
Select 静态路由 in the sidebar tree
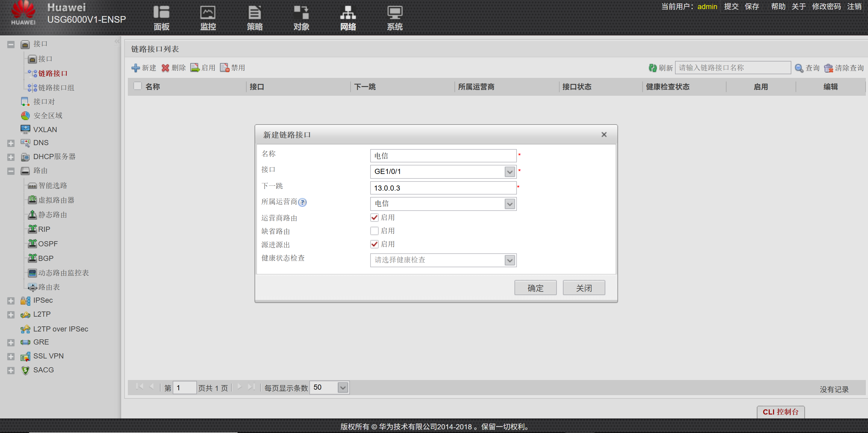[52, 215]
